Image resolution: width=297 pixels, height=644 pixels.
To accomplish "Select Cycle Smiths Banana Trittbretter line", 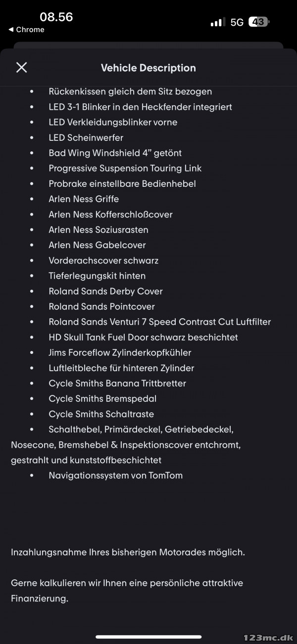I will tap(117, 383).
